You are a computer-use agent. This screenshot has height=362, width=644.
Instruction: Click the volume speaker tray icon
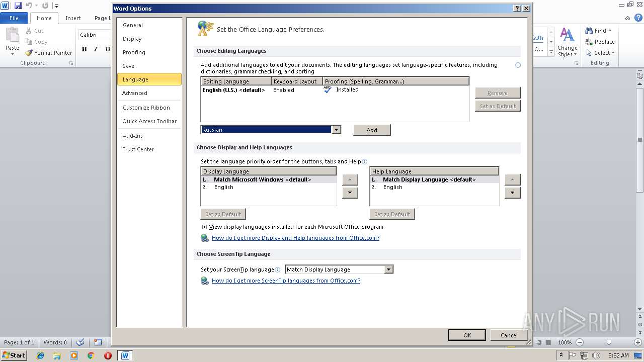(596, 355)
